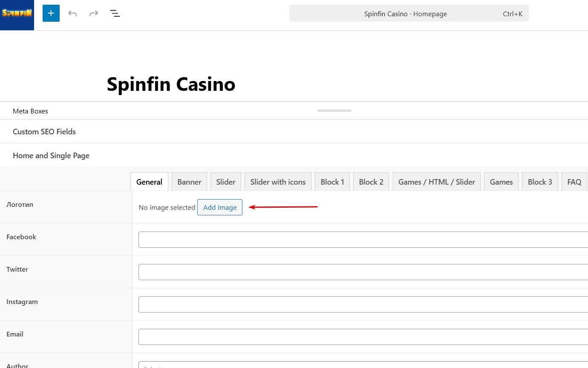Switch to the Slider with icons tab
Screen dimensions: 588x368
(278, 182)
